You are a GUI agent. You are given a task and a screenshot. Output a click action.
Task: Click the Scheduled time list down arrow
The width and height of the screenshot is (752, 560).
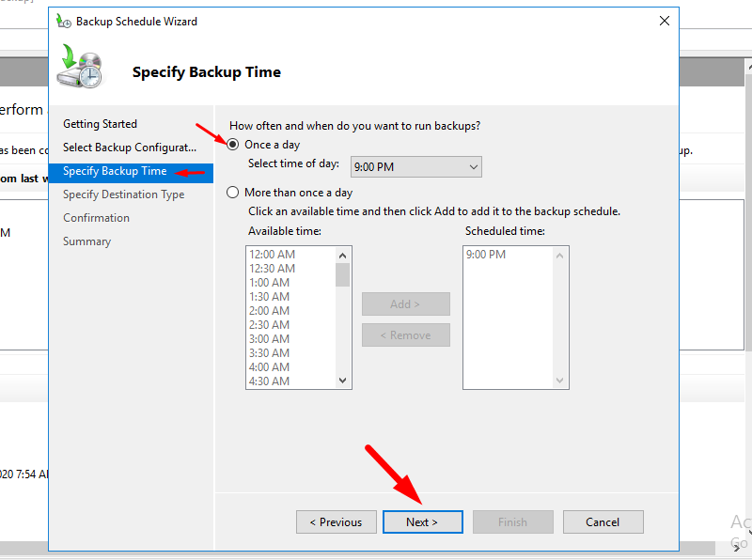click(x=561, y=381)
